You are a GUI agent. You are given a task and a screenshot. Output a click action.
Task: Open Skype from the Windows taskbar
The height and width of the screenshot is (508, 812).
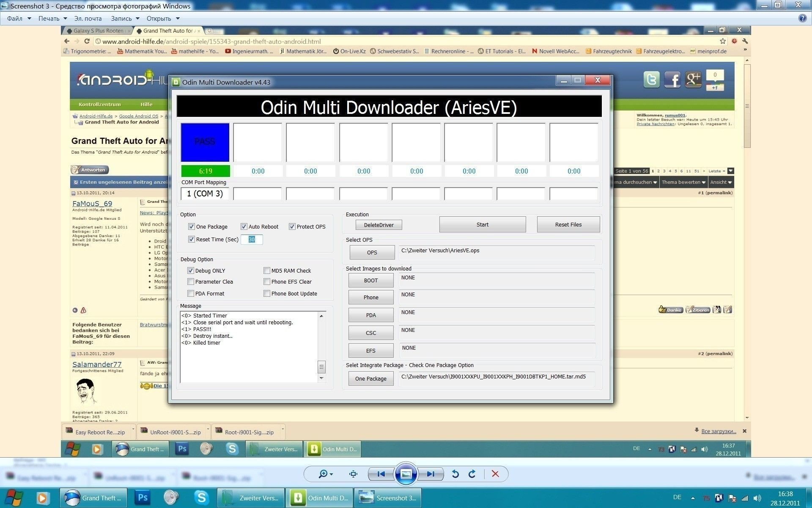click(201, 498)
